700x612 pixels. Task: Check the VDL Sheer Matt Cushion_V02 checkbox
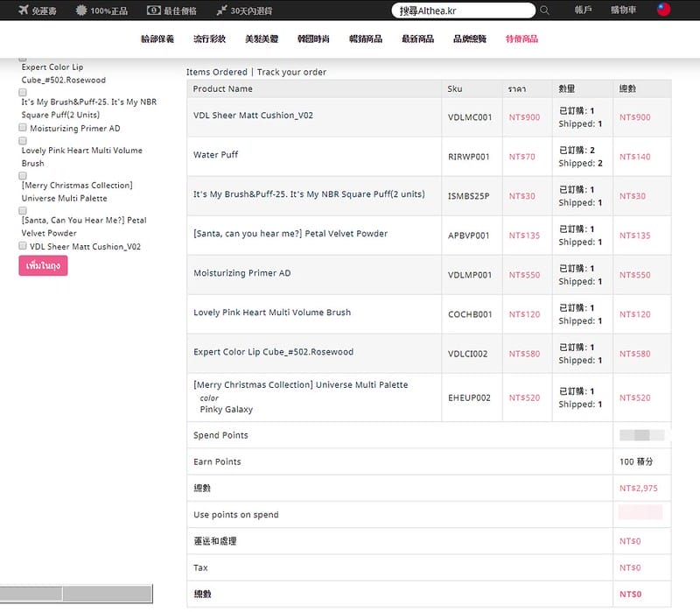click(23, 246)
